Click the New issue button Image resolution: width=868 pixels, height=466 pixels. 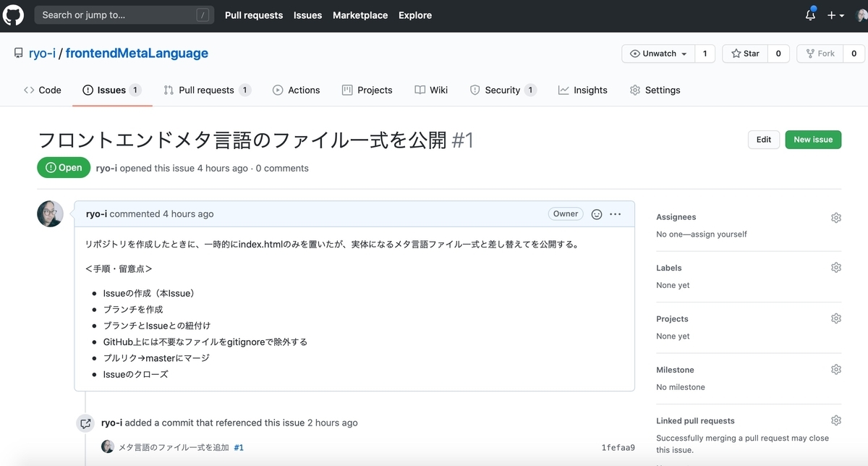coord(813,140)
